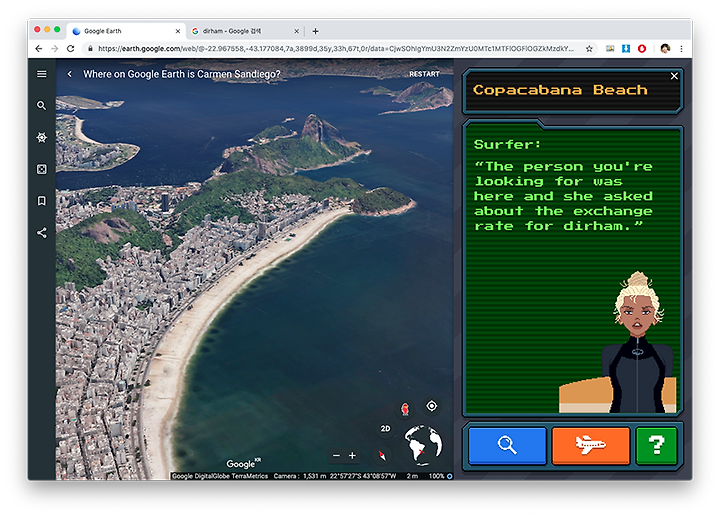This screenshot has width=720, height=517.
Task: Click the orange airplane travel button
Action: pos(591,445)
